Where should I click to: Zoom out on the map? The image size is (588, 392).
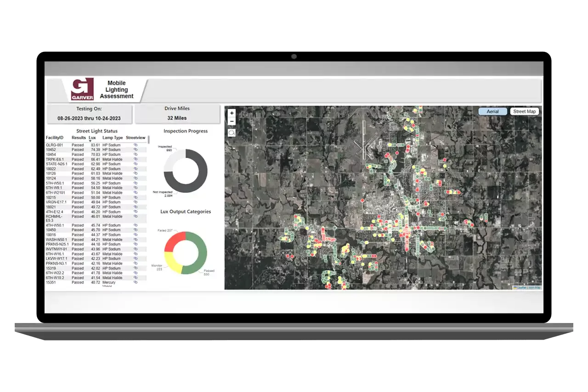tap(232, 122)
